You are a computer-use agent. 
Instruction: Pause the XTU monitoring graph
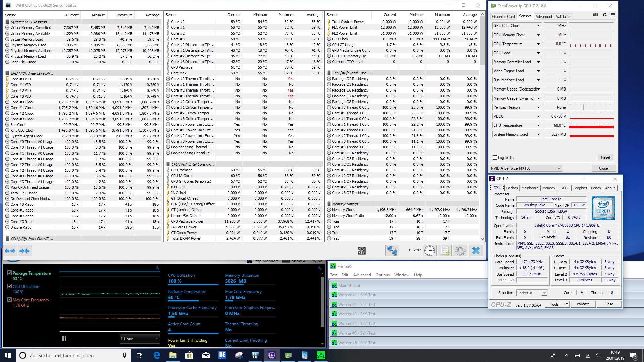tap(64, 339)
